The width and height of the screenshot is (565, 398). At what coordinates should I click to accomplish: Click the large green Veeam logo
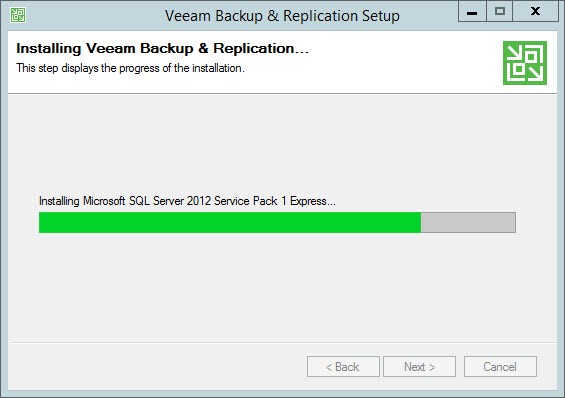525,63
